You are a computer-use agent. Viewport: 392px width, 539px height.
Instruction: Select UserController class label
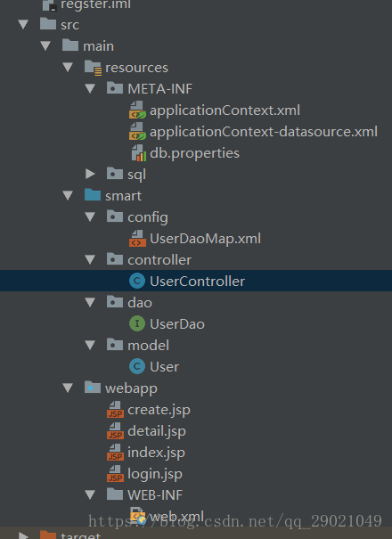pyautogui.click(x=198, y=282)
